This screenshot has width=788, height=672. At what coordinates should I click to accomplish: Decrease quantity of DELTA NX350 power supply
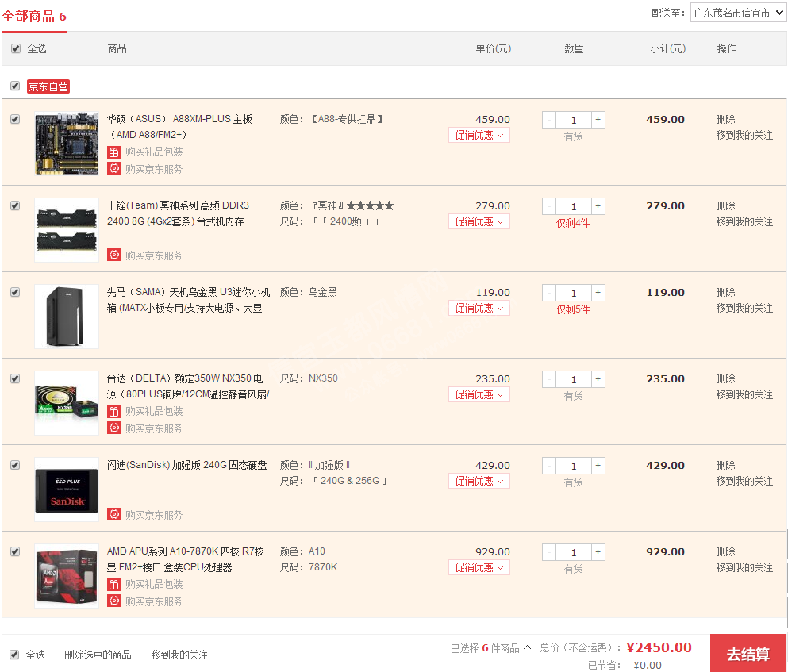pyautogui.click(x=549, y=379)
